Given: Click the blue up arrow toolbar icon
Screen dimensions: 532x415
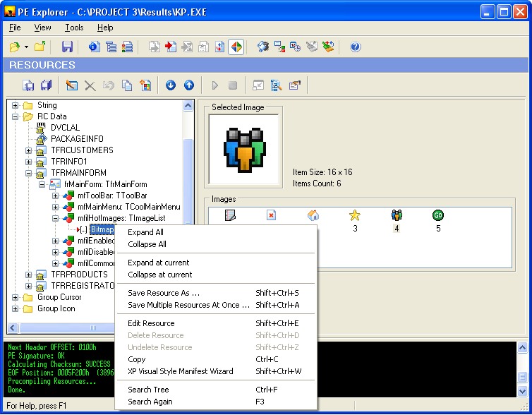Looking at the screenshot, I should [x=188, y=85].
